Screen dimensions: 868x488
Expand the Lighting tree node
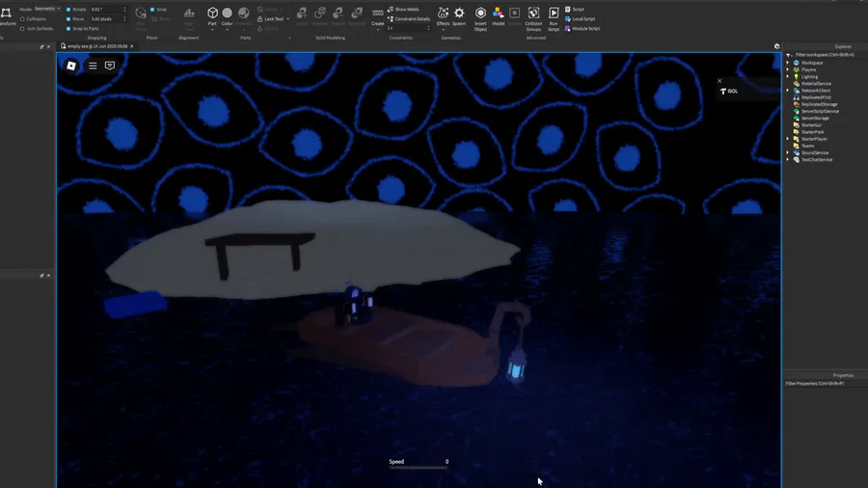(788, 76)
